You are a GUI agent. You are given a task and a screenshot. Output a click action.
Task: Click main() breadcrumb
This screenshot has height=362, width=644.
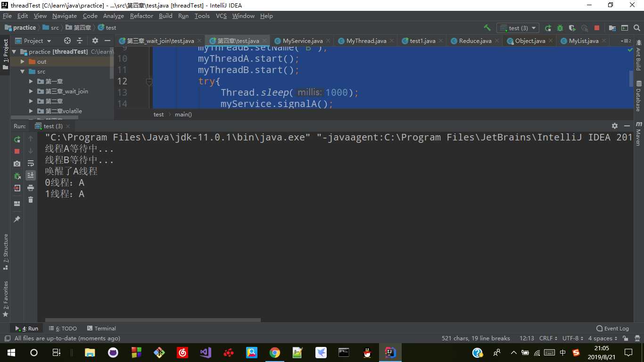point(183,115)
